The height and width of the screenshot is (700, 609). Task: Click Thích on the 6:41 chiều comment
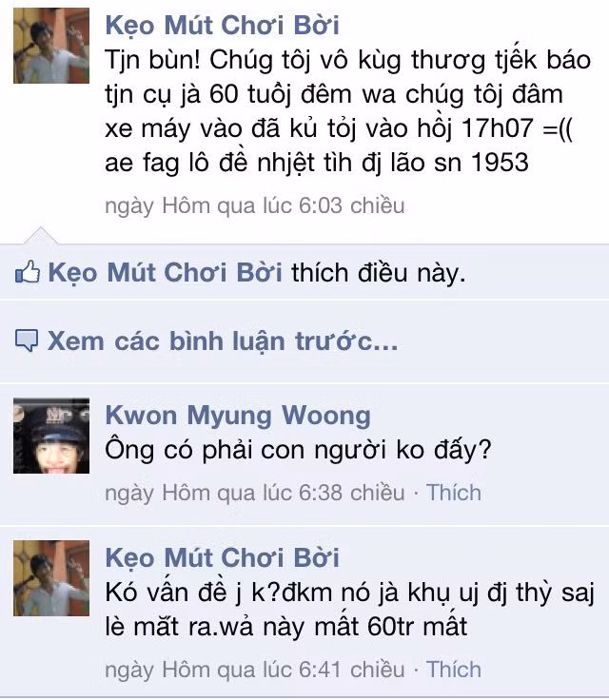point(454,670)
